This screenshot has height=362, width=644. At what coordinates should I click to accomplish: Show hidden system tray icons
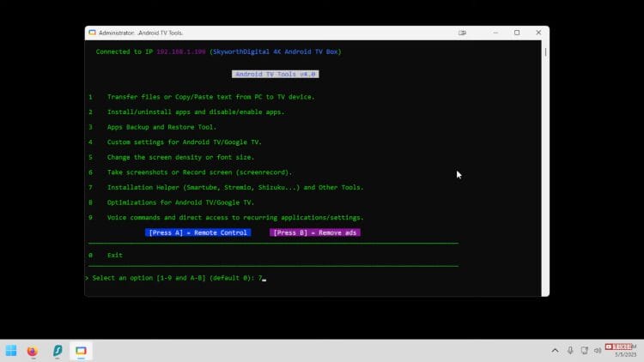555,351
